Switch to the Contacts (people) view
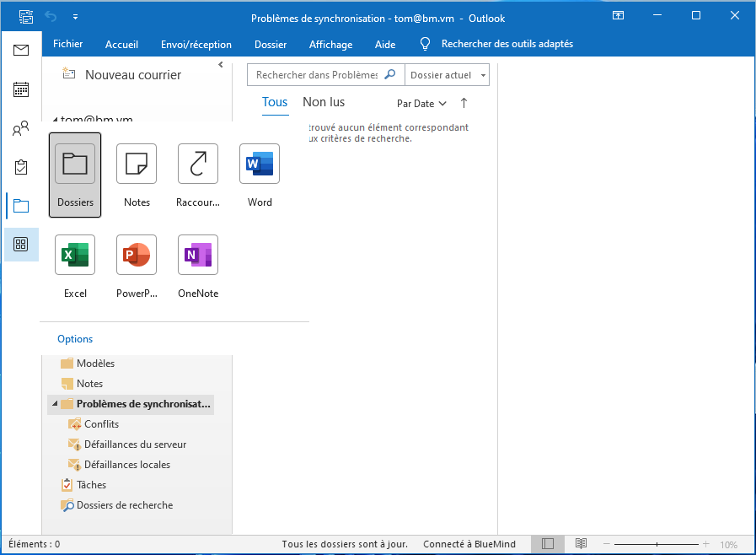The image size is (756, 555). pyautogui.click(x=21, y=128)
